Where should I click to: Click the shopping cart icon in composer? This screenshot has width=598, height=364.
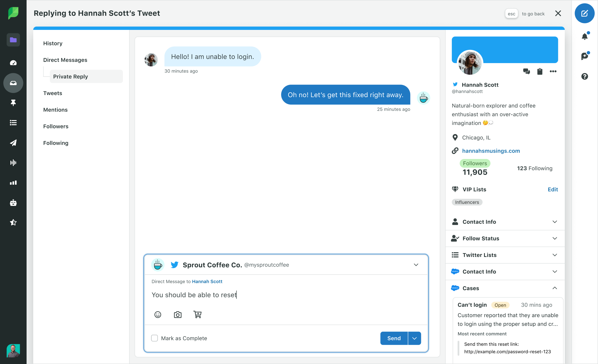197,315
